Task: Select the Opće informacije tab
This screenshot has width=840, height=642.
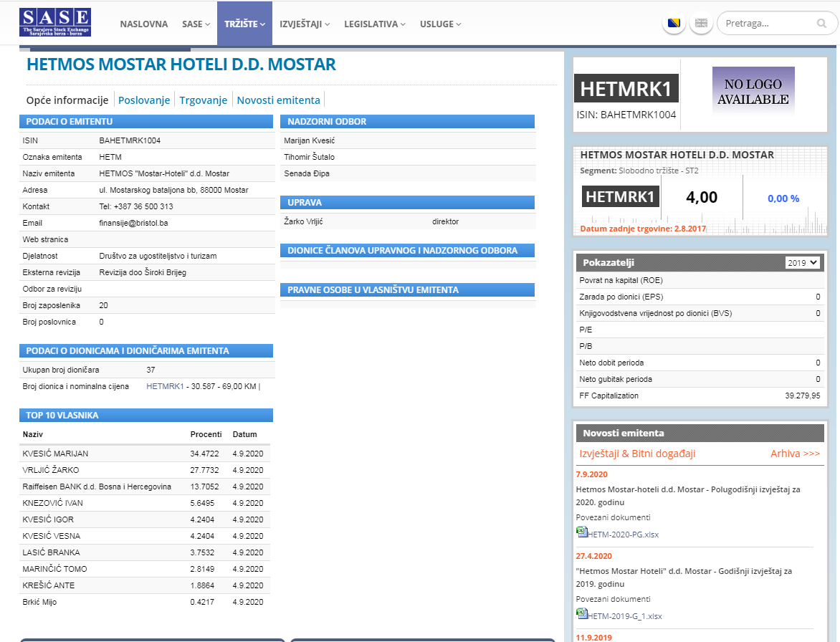Action: coord(67,100)
